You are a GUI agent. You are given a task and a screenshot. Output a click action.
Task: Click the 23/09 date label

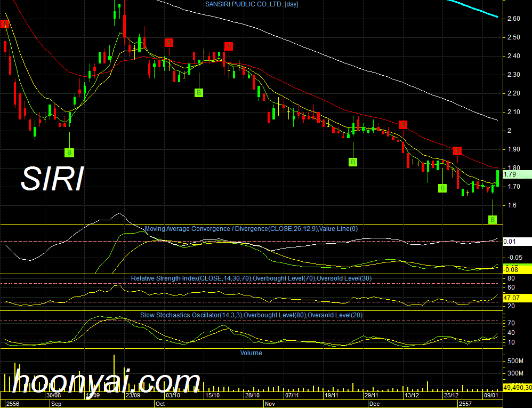click(x=133, y=395)
